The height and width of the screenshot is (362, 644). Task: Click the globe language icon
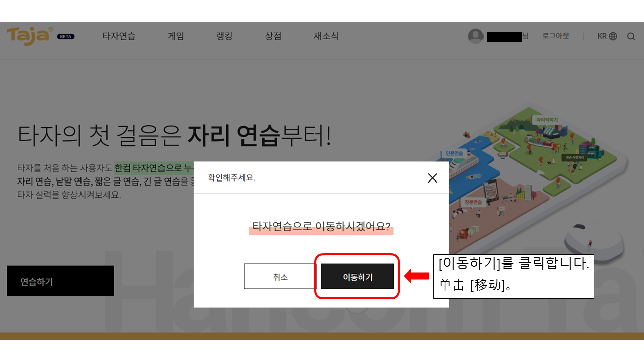[x=613, y=36]
